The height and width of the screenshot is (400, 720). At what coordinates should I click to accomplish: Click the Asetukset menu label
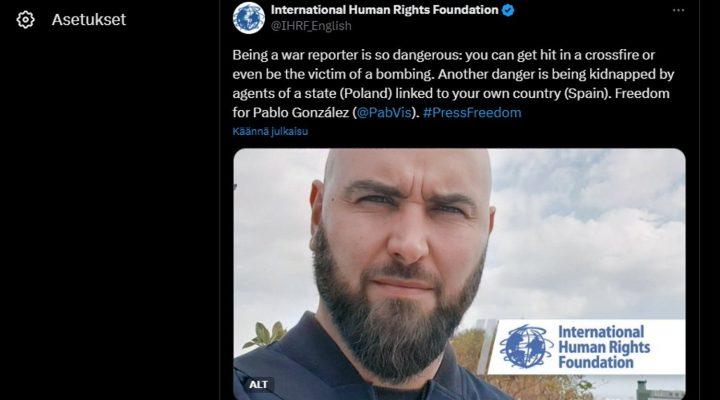coord(89,20)
